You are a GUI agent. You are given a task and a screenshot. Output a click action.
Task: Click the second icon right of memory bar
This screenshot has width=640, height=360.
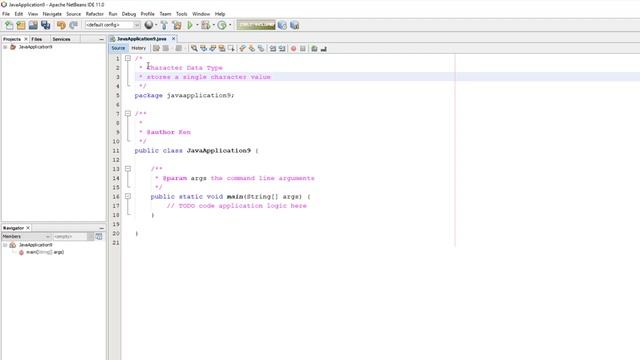[x=294, y=25]
